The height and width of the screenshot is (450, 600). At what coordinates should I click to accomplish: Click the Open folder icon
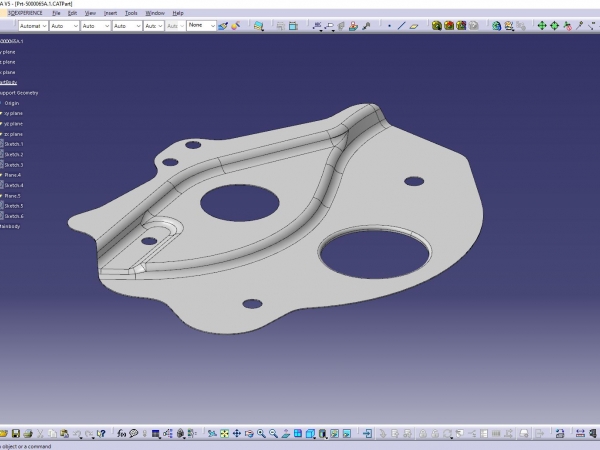[x=3, y=434]
